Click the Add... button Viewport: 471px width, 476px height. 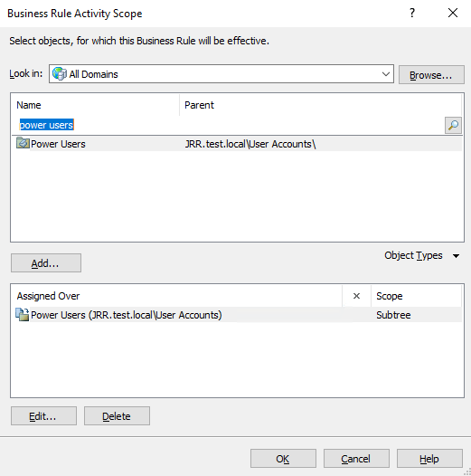46,263
